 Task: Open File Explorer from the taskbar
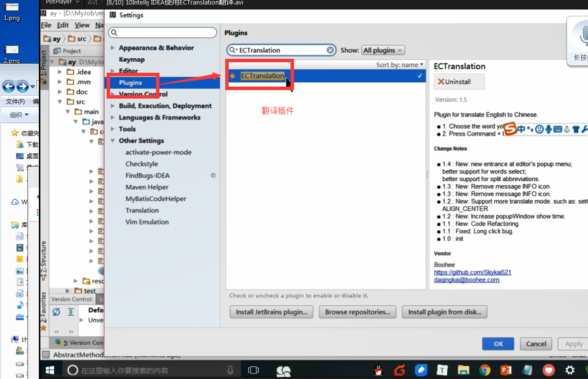(x=463, y=371)
